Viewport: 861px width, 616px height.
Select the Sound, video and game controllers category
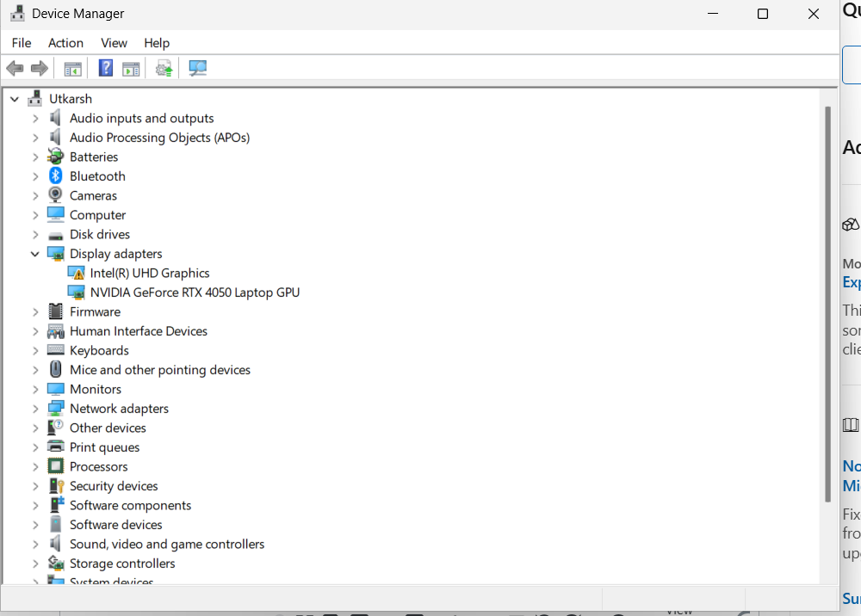(x=167, y=544)
